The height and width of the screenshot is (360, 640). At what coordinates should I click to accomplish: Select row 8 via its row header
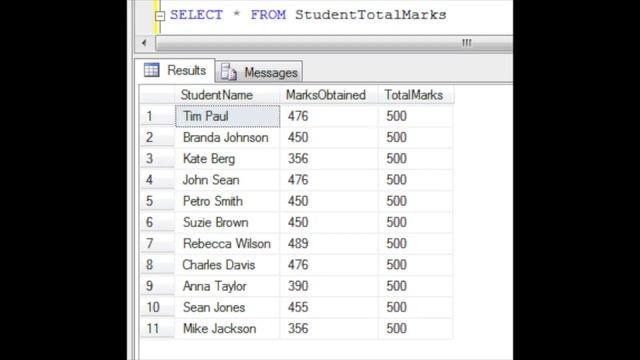[157, 265]
